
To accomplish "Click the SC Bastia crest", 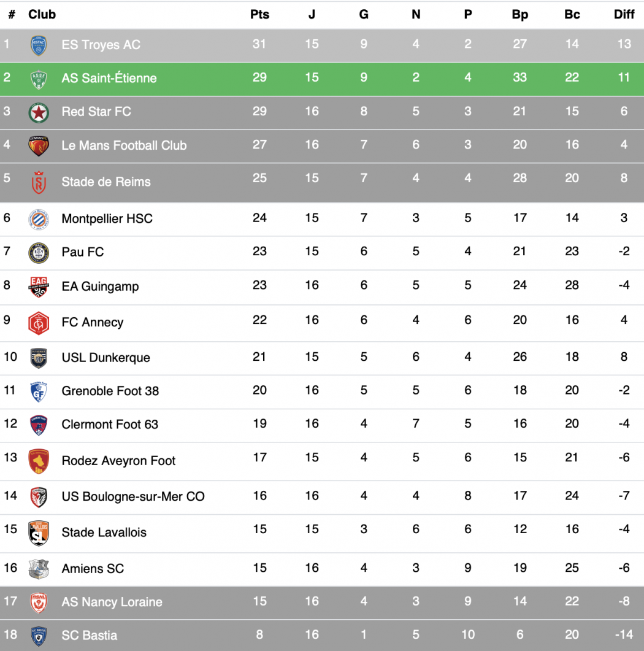I will click(39, 636).
